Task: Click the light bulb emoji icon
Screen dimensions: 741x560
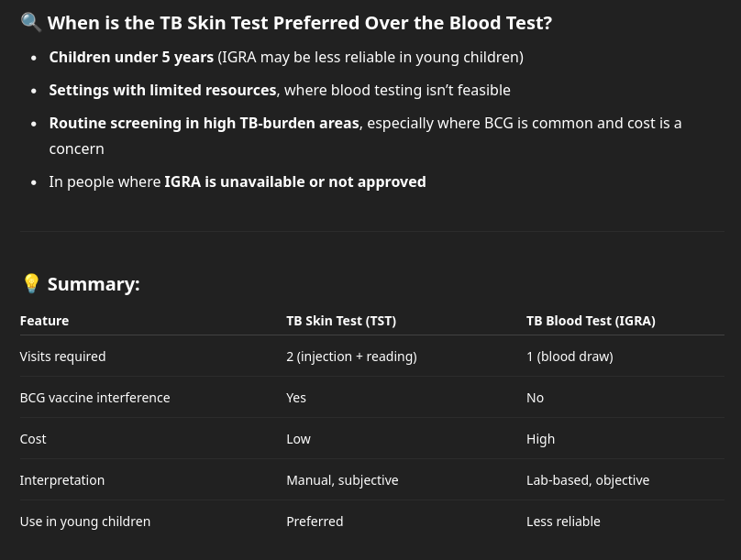Action: pos(31,284)
